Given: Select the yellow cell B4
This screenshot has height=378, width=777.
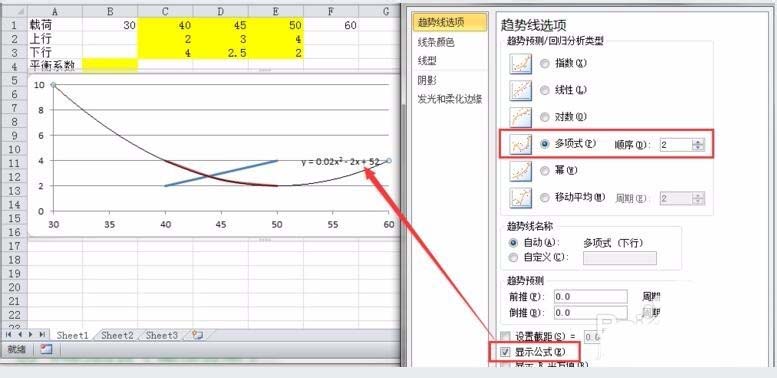Looking at the screenshot, I should [111, 65].
